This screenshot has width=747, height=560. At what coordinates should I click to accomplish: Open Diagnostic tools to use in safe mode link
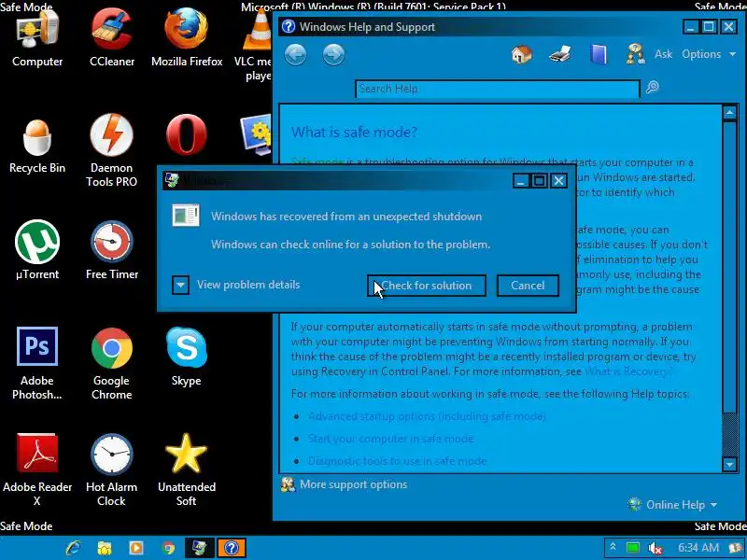(x=398, y=461)
